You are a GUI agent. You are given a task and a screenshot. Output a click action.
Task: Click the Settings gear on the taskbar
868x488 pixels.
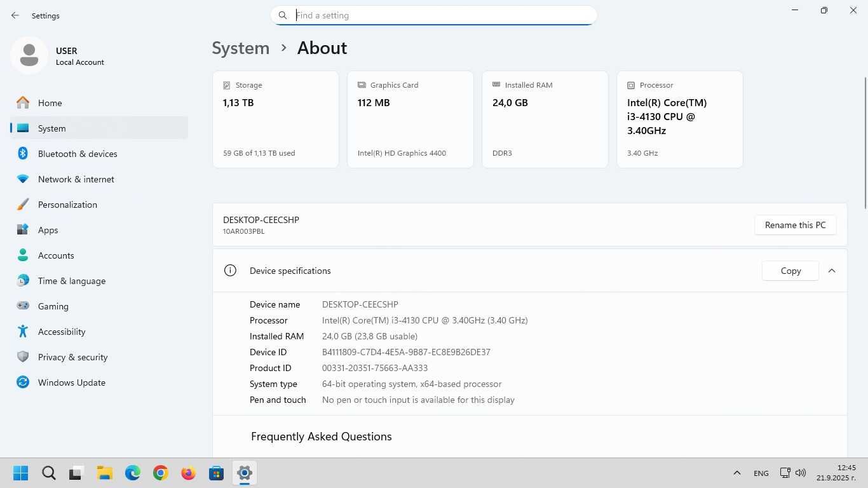coord(245,473)
